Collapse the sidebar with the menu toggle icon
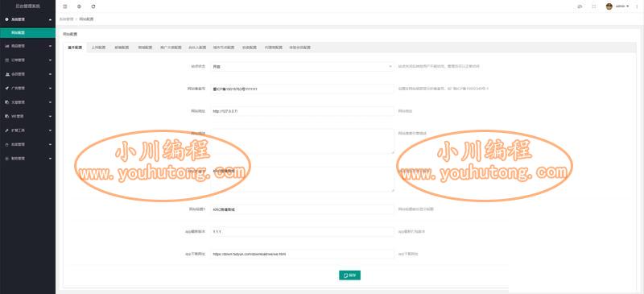Viewport: 644px width, 294px height. click(x=65, y=6)
